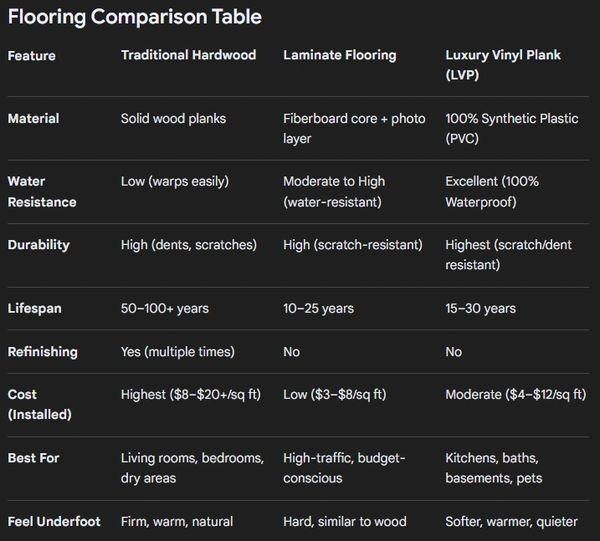This screenshot has width=600, height=541.
Task: Click the "Water Resistance" row label
Action: 42,191
